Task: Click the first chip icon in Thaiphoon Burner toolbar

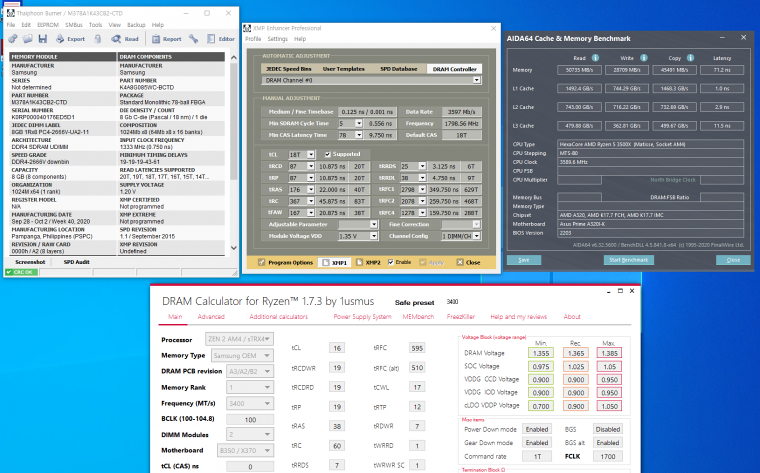Action: pos(13,39)
